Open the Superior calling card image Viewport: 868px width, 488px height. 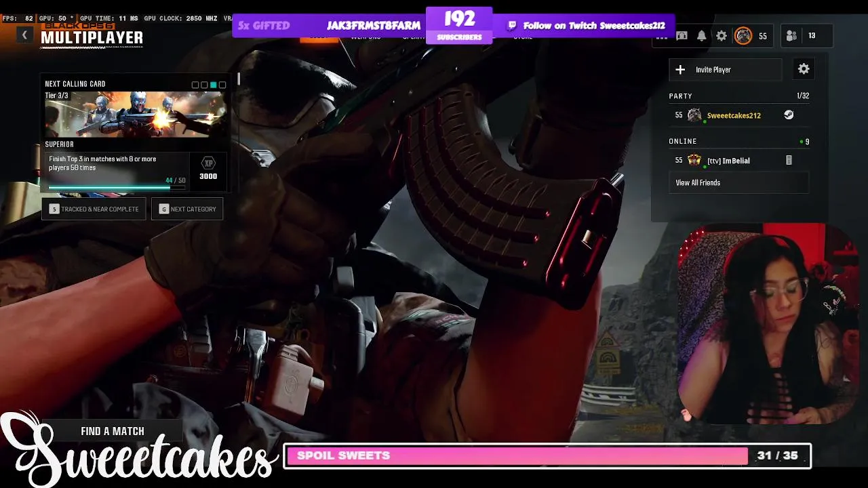click(x=135, y=114)
